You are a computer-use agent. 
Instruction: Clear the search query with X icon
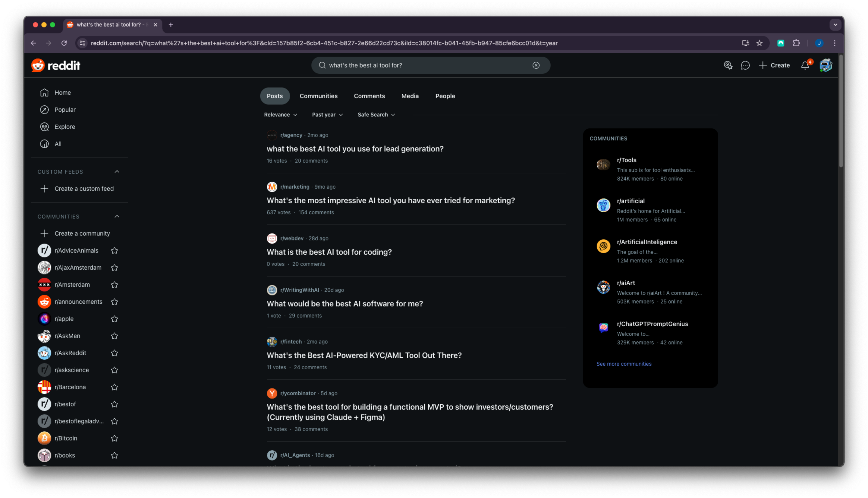(x=536, y=65)
